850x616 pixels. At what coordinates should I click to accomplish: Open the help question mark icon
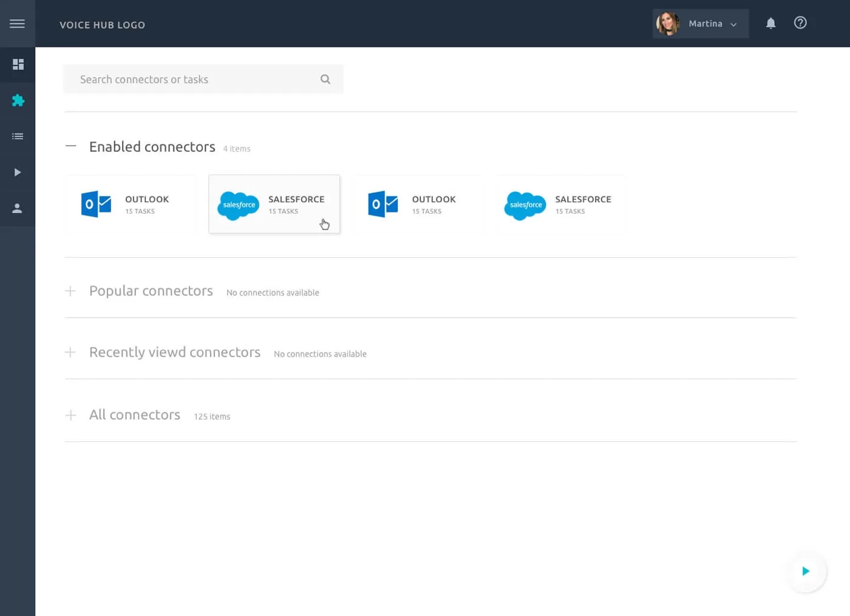coord(800,23)
